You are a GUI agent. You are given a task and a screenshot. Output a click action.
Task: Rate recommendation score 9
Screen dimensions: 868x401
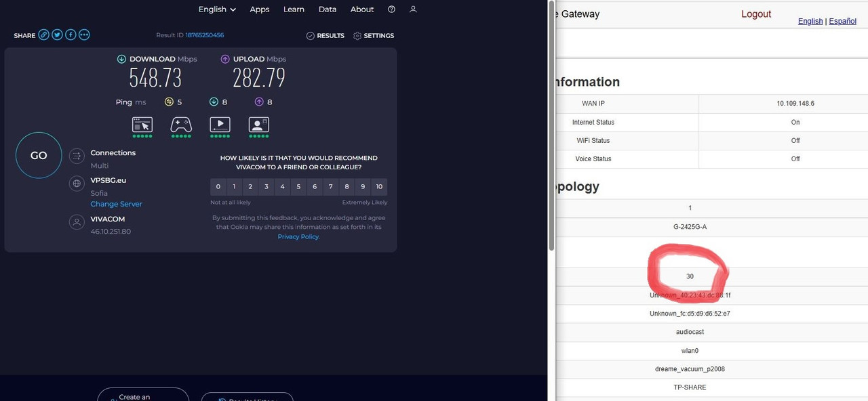point(363,187)
